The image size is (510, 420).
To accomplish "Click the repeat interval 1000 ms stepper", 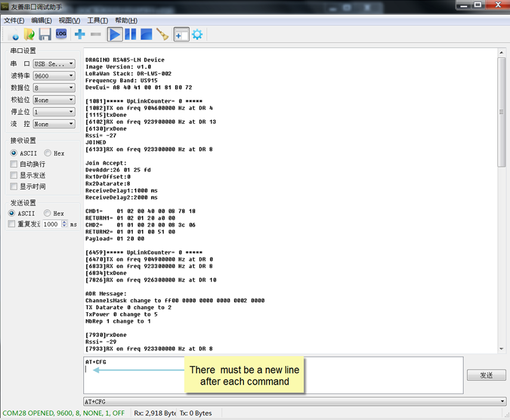I will tap(64, 224).
